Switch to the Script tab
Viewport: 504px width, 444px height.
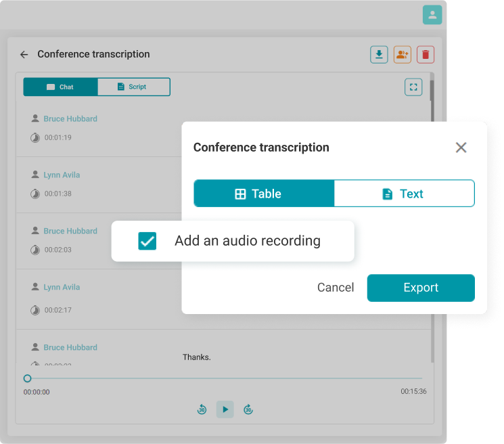133,87
